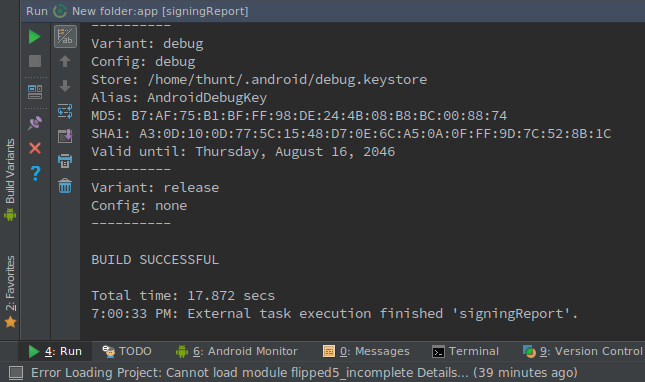Click the layout restore icon
Screen dimensions: 645x382
(x=35, y=92)
